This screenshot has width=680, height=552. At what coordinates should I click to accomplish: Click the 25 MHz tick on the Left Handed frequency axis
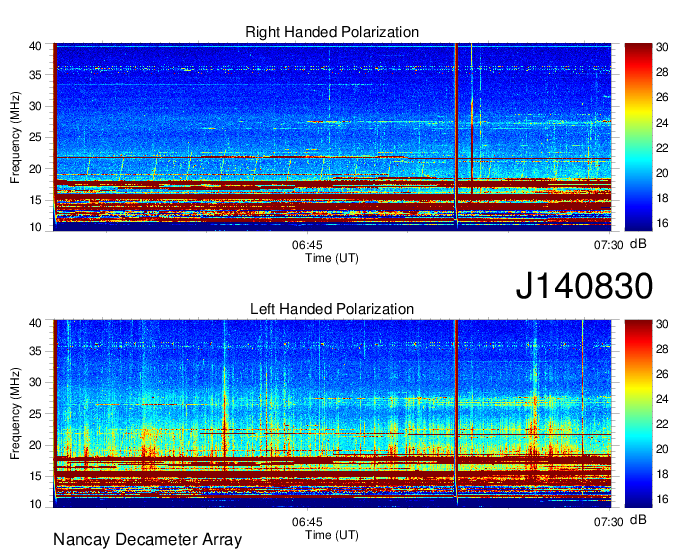[x=35, y=414]
